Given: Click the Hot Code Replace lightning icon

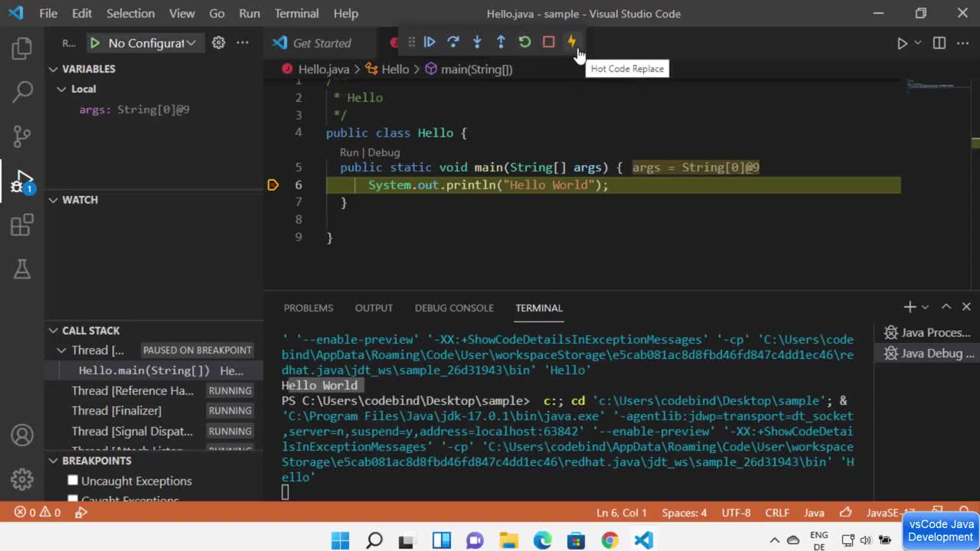Looking at the screenshot, I should pyautogui.click(x=572, y=42).
